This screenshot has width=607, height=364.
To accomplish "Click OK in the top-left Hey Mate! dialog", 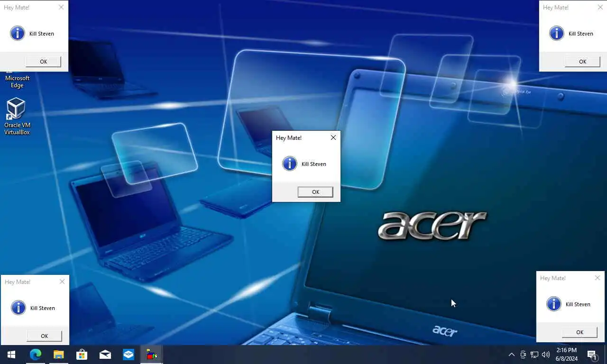I will (x=43, y=62).
